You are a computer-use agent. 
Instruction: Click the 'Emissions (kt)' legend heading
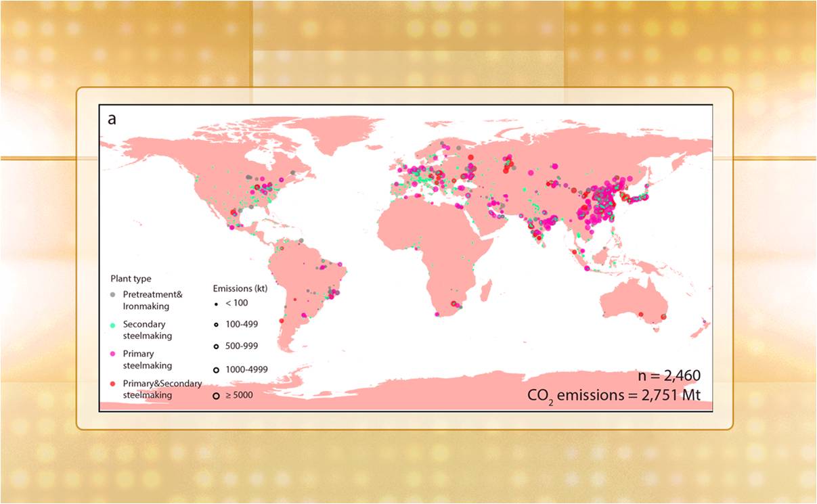pyautogui.click(x=242, y=288)
